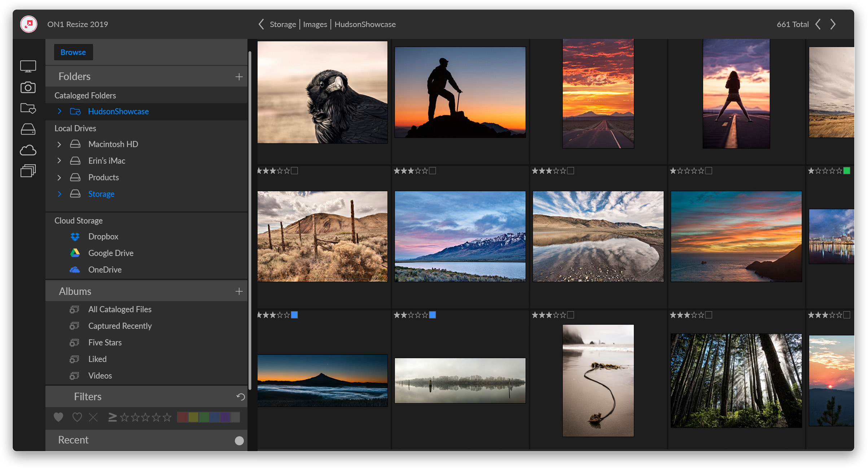
Task: Click the greater-than-or-equal rating operator
Action: click(112, 417)
